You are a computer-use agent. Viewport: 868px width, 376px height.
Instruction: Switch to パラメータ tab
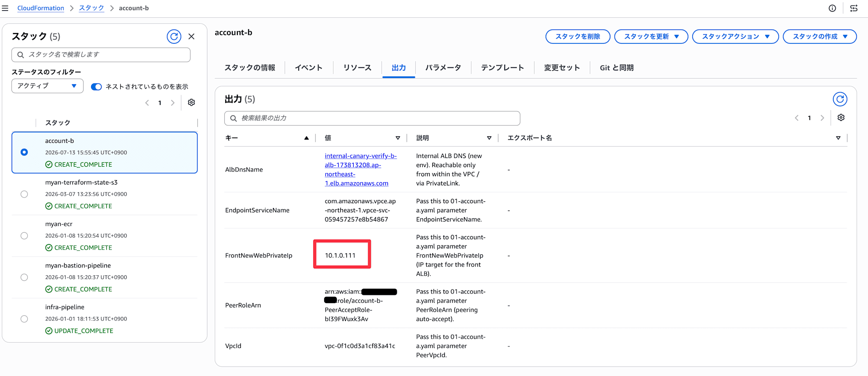coord(443,68)
